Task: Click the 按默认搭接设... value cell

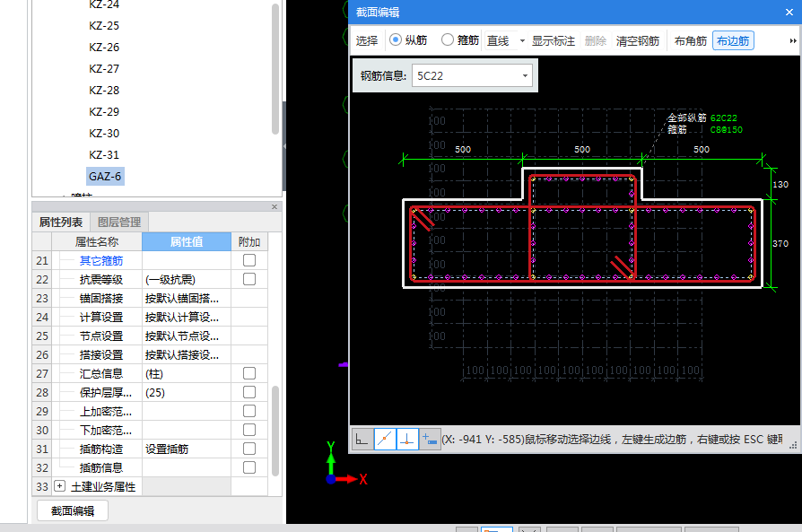Action: pos(187,355)
